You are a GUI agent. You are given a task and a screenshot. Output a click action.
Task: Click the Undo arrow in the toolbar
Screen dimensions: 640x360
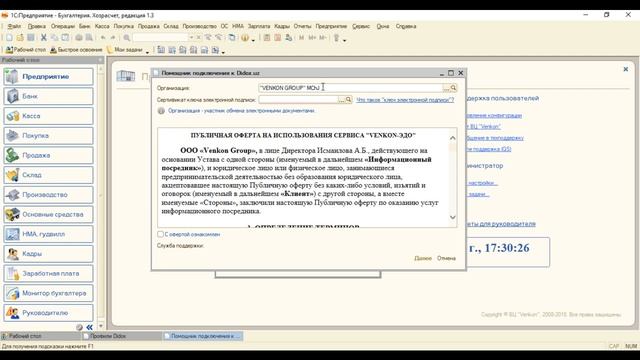point(103,38)
